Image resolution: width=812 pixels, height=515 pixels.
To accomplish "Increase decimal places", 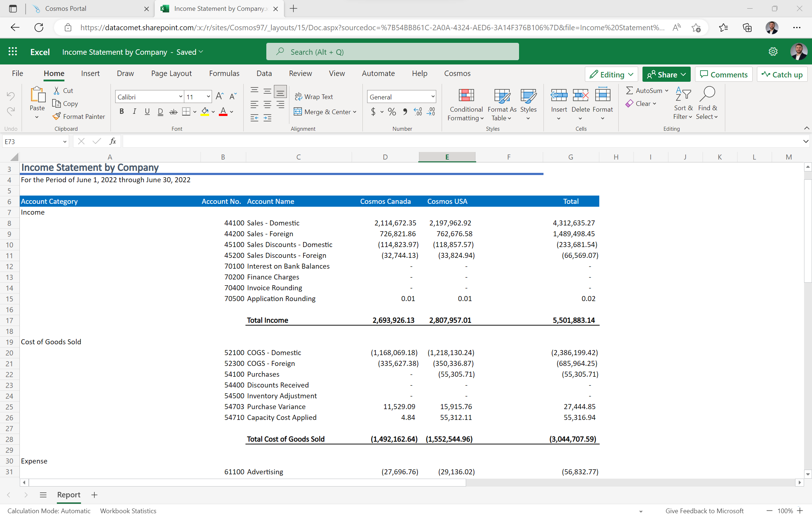I will pyautogui.click(x=418, y=112).
